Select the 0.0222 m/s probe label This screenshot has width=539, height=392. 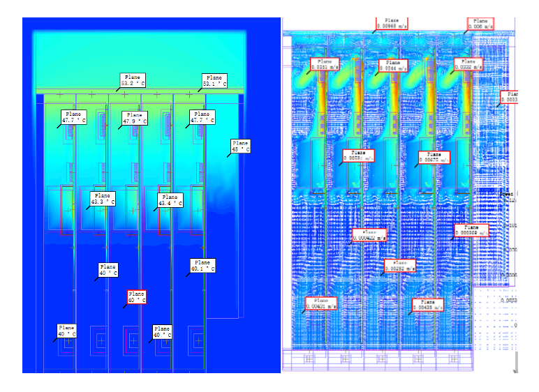pyautogui.click(x=468, y=64)
